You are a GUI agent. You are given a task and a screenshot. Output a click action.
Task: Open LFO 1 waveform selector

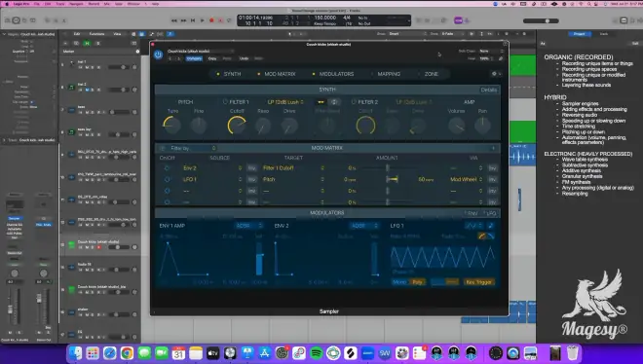[474, 226]
